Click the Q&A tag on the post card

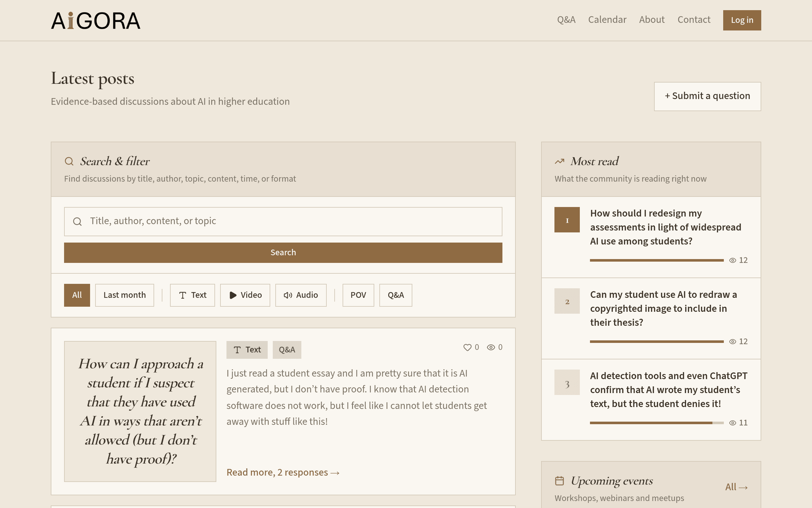[287, 350]
